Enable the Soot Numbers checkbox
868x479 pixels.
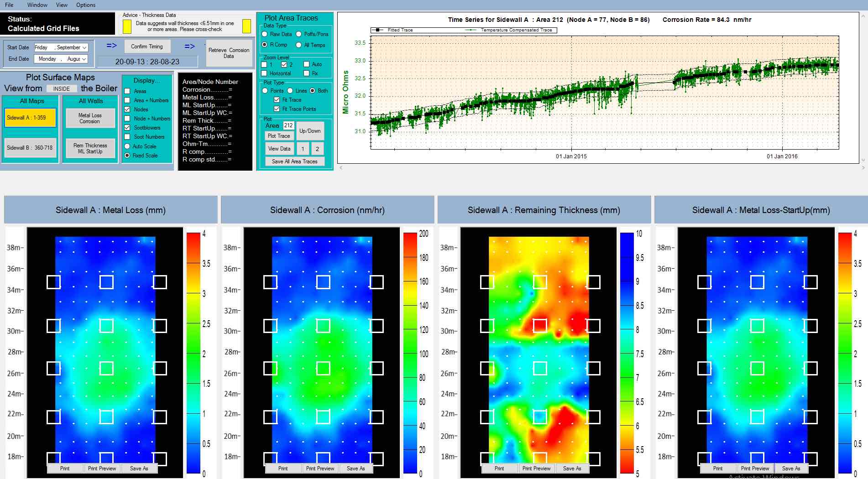point(127,137)
